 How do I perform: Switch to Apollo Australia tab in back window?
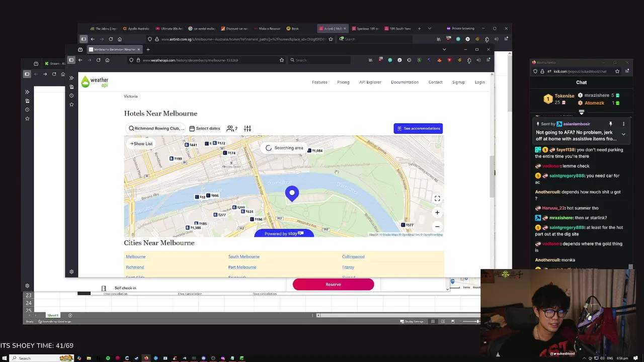[x=136, y=29]
